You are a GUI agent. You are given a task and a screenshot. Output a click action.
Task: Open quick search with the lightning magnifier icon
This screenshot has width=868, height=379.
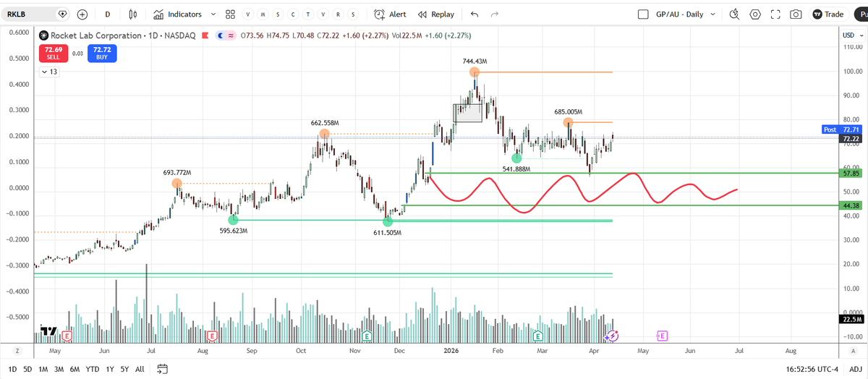click(734, 14)
